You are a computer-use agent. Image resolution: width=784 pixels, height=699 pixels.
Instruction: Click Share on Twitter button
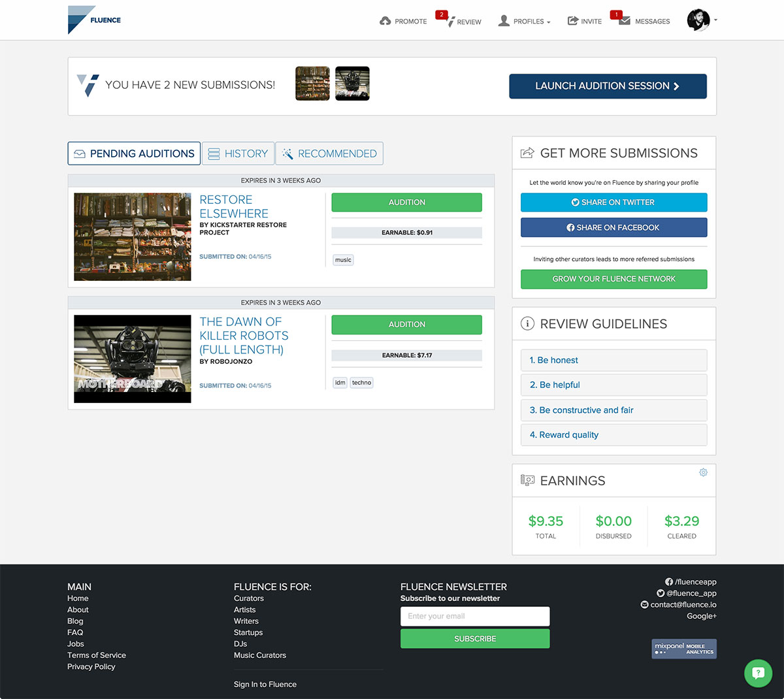[x=613, y=203]
